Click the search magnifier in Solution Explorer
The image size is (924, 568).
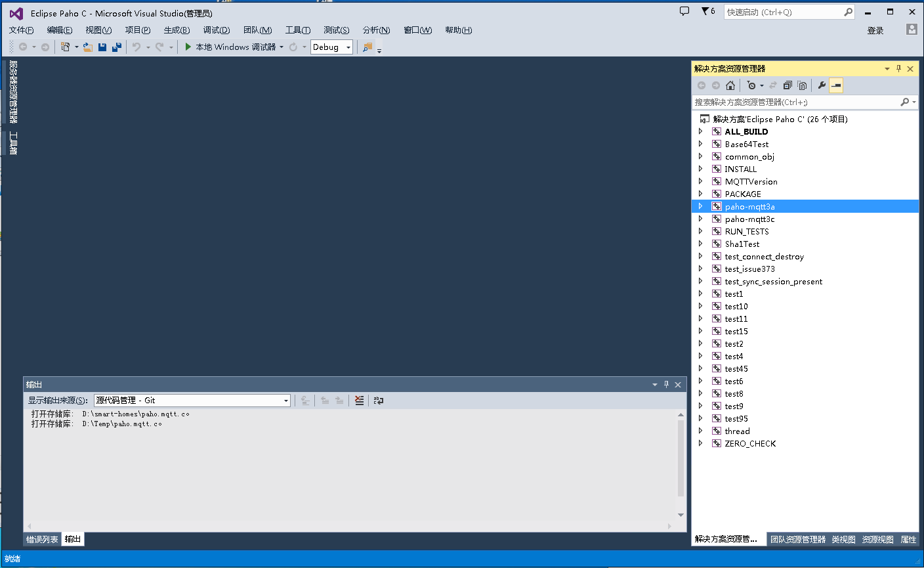(x=904, y=102)
